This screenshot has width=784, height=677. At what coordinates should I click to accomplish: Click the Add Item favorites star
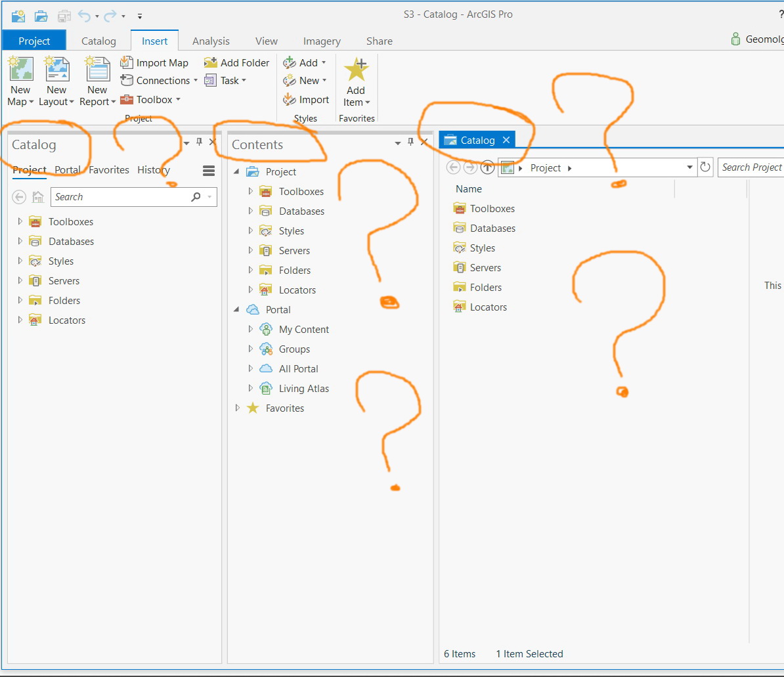[357, 69]
